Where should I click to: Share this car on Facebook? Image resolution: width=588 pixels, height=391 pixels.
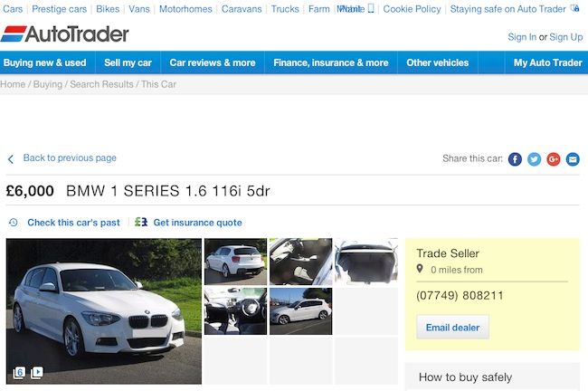[515, 159]
